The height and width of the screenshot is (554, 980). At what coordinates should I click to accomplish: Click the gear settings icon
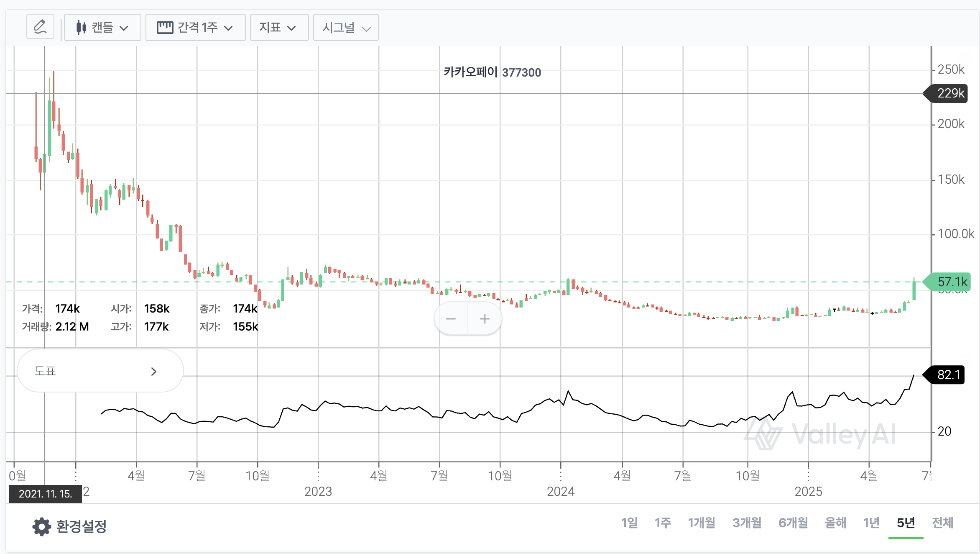41,526
